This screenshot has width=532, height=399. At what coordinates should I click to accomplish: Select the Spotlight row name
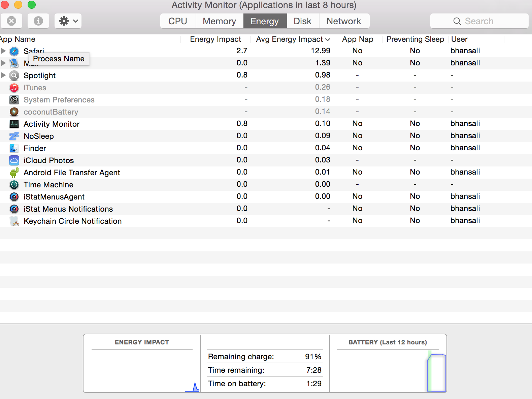tap(40, 75)
